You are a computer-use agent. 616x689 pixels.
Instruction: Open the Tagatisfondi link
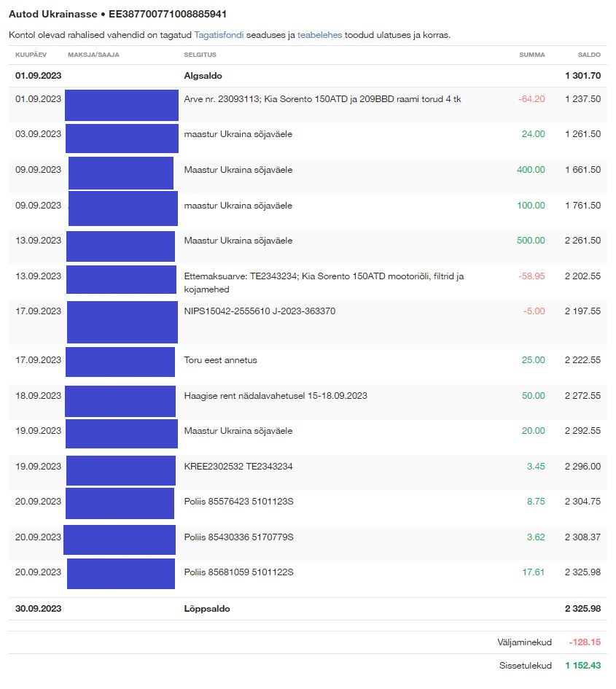[219, 34]
